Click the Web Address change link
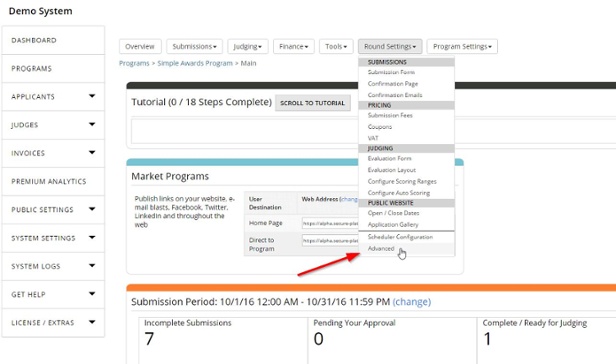The image size is (616, 364). click(x=350, y=199)
